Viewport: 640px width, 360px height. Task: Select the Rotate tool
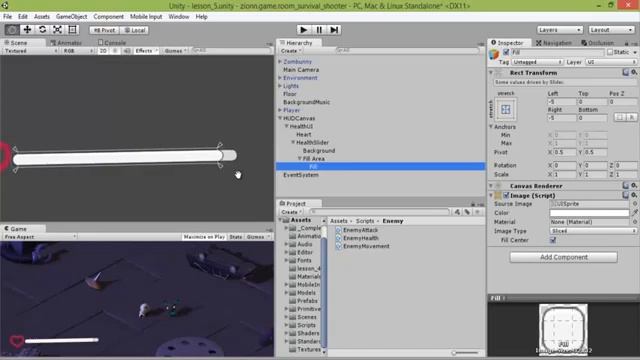pos(42,30)
